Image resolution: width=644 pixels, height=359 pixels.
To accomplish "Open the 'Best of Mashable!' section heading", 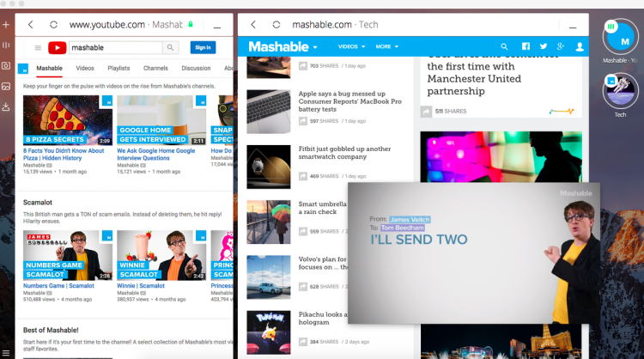I will click(x=51, y=331).
